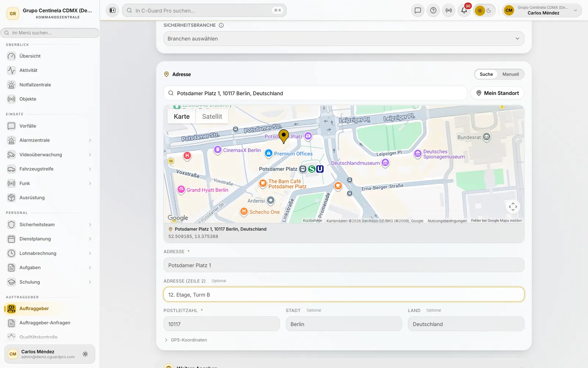Switch to dark mode moon toggle
588x368 pixels.
(x=489, y=11)
